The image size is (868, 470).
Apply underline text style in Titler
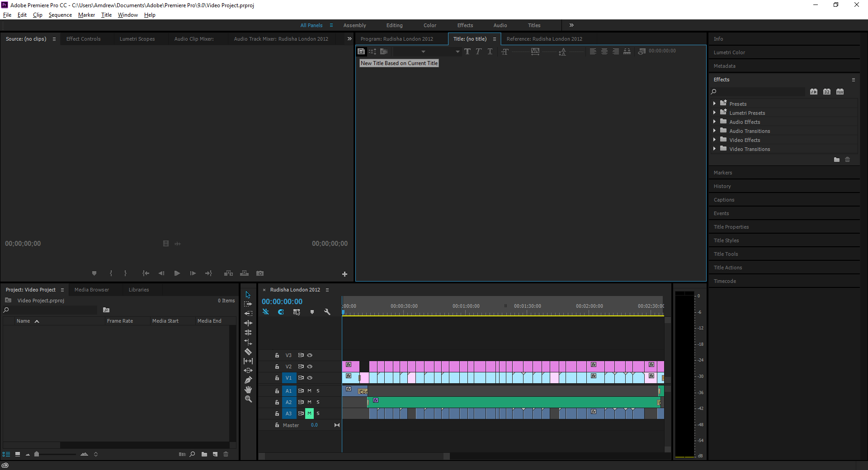490,52
